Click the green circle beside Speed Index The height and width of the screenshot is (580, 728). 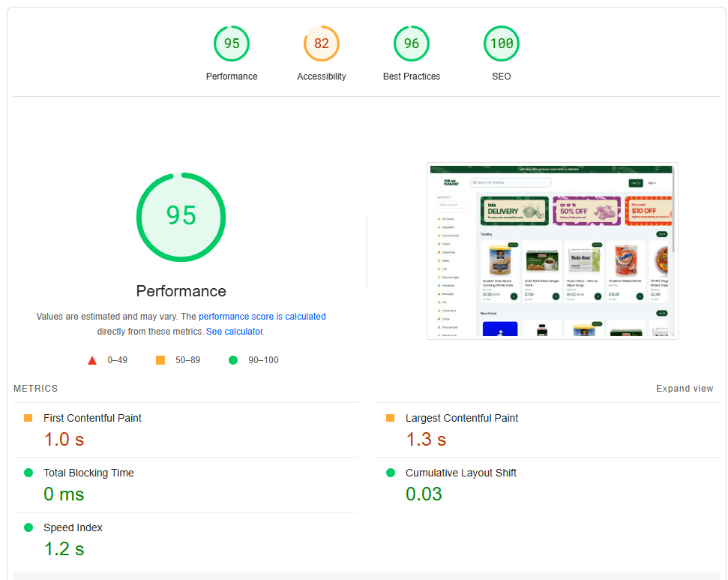point(28,527)
